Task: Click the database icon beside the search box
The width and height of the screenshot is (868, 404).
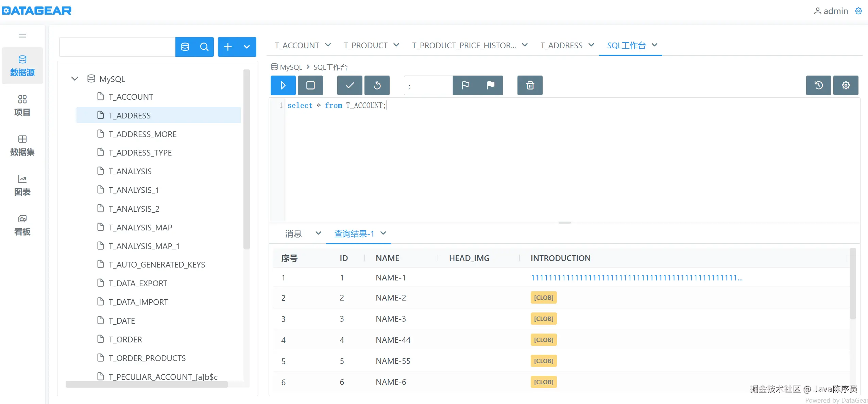Action: [185, 47]
